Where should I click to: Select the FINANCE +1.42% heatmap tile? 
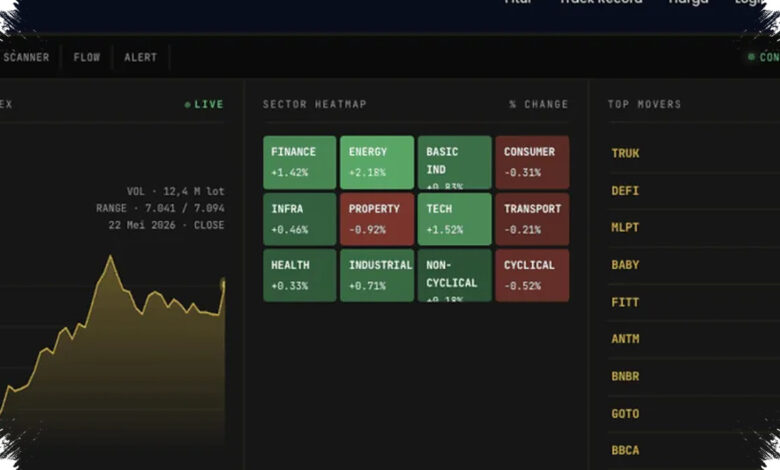[299, 162]
